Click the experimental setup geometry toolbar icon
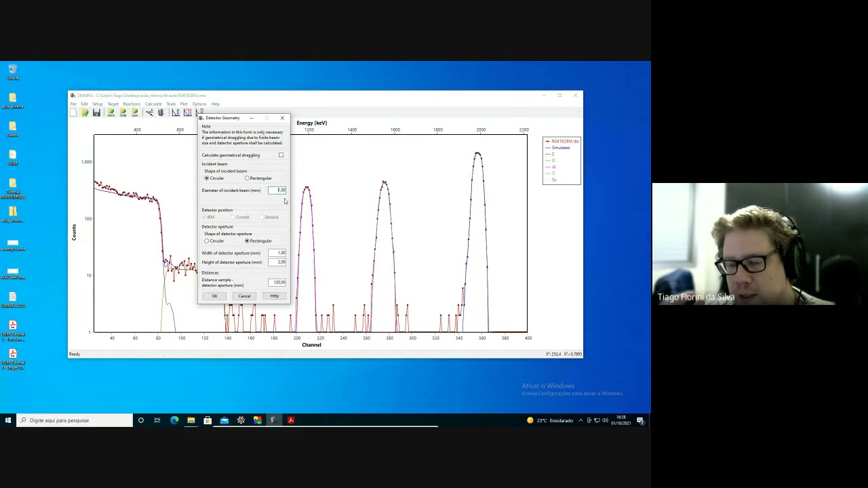This screenshot has height=488, width=868. click(x=149, y=113)
